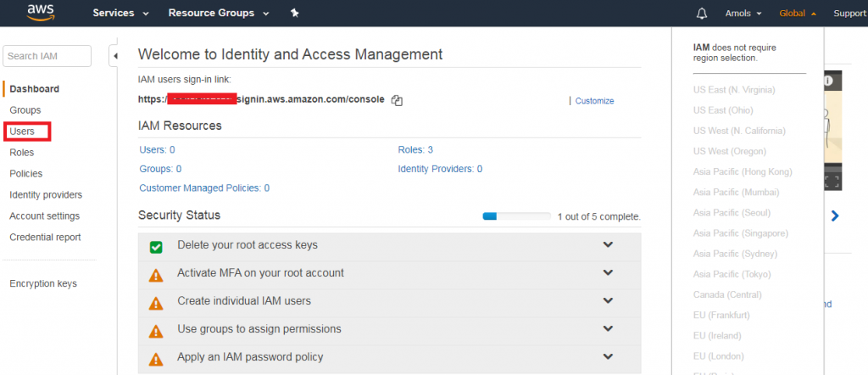
Task: Open the Support menu
Action: point(849,14)
